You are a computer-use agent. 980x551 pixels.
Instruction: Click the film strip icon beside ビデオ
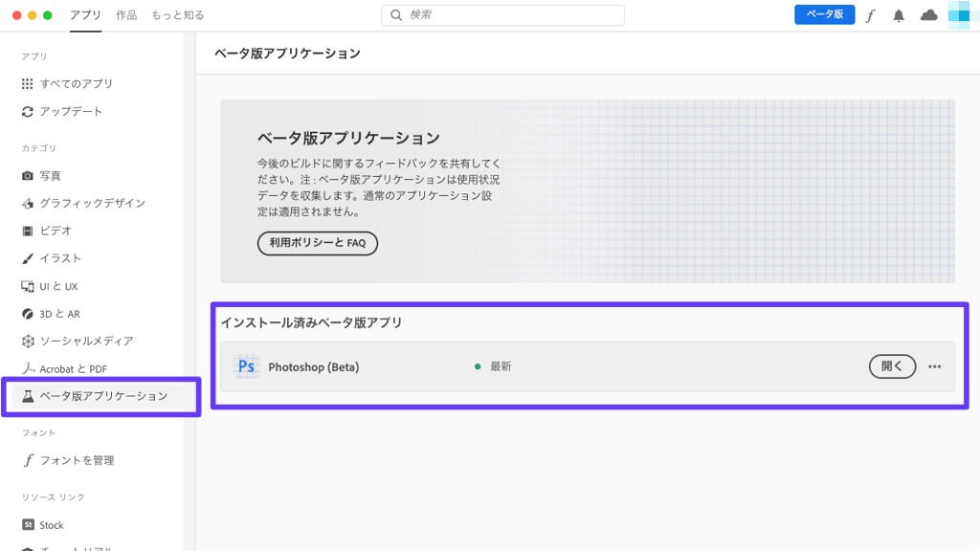pyautogui.click(x=28, y=231)
